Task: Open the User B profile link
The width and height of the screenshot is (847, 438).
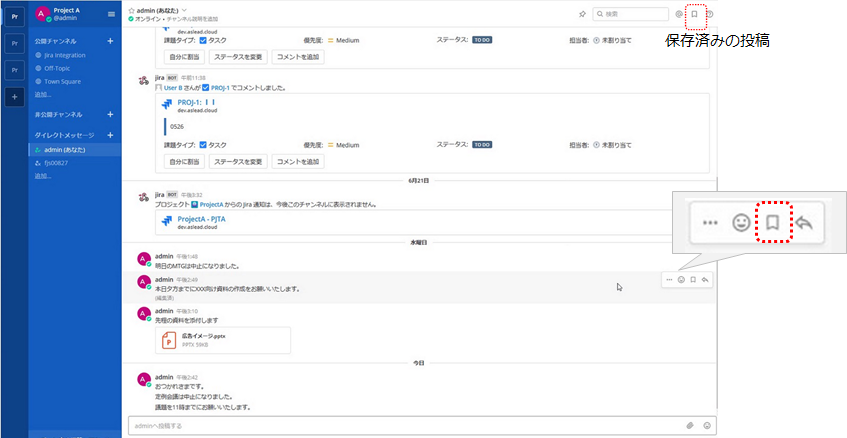Action: point(173,87)
